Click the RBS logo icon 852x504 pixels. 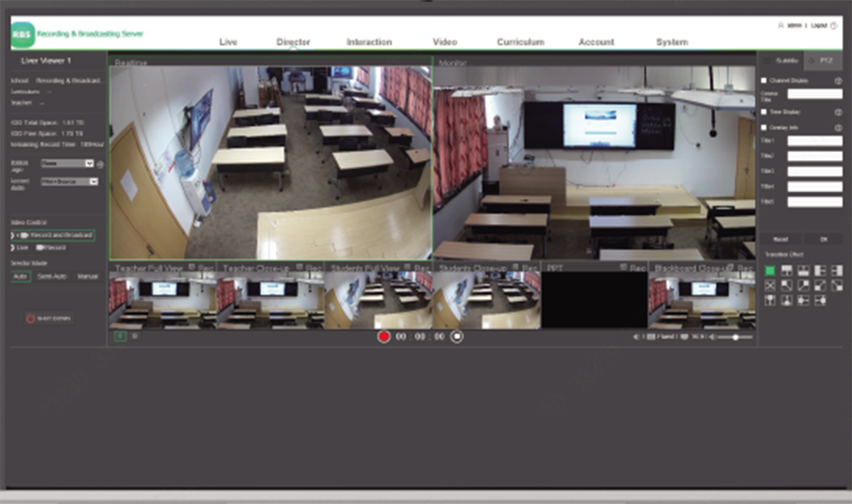tap(23, 34)
